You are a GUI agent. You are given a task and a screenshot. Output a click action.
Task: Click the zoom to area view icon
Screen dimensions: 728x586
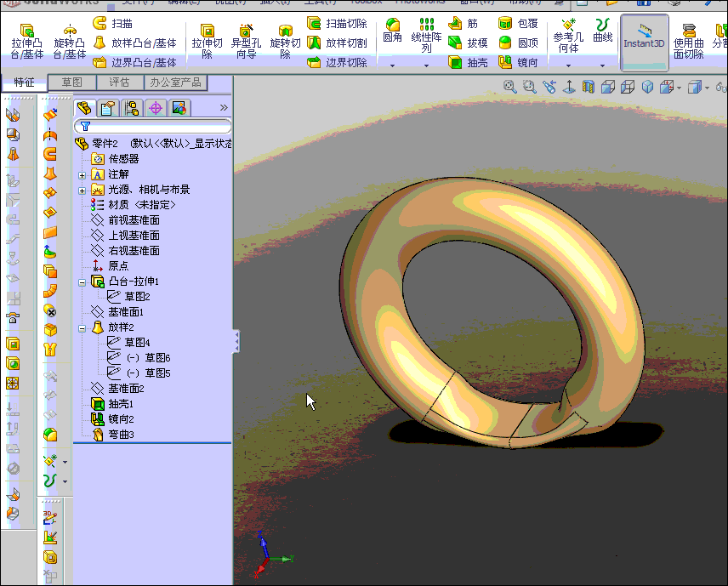(x=529, y=87)
